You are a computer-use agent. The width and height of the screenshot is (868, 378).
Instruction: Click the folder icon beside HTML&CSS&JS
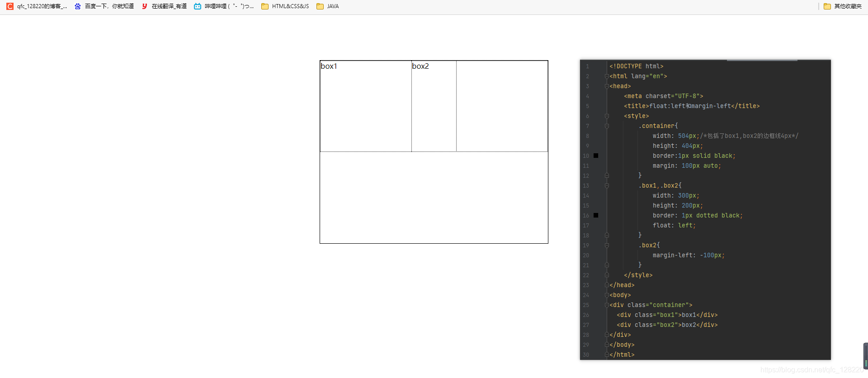[x=265, y=6]
